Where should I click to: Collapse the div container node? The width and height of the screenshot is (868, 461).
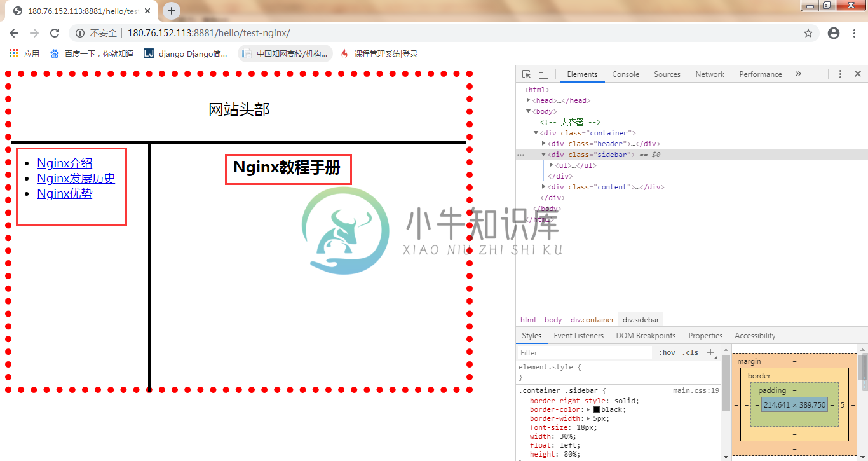click(x=536, y=133)
